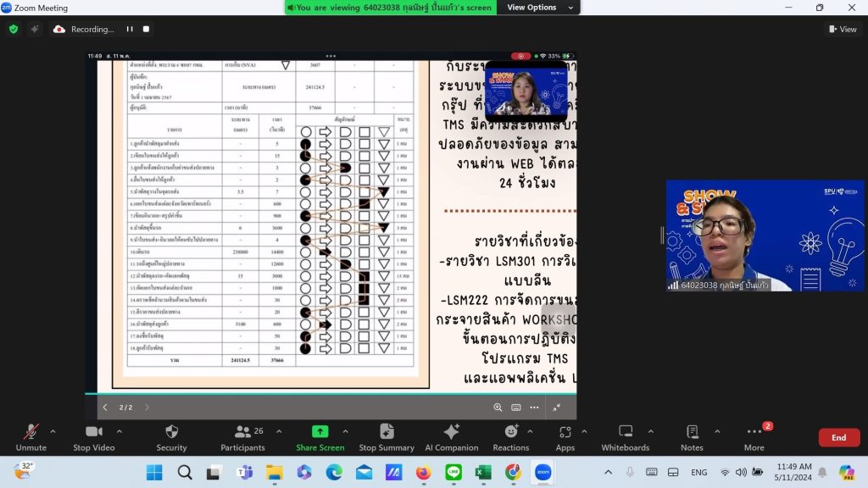Open the Participants panel

pos(242,437)
